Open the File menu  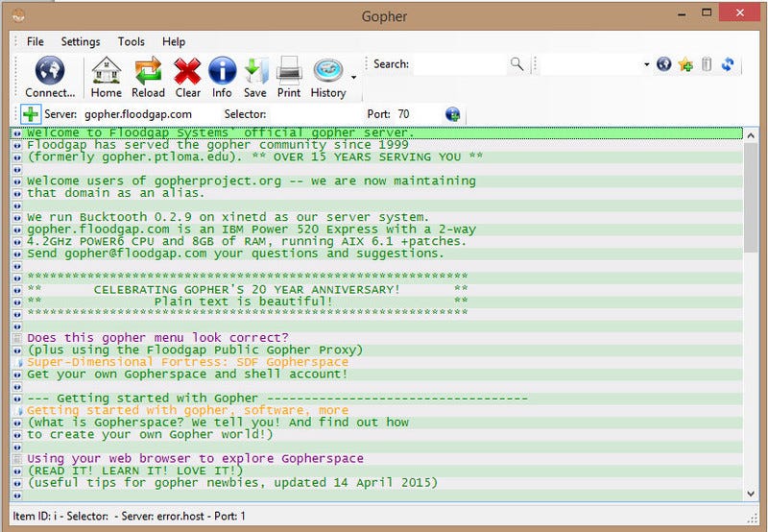tap(36, 41)
